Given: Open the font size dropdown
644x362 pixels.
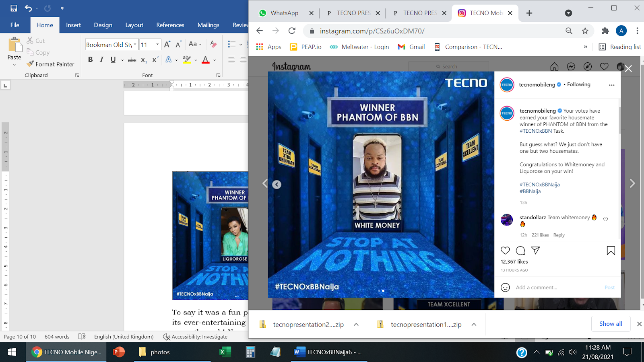Looking at the screenshot, I should tap(157, 45).
